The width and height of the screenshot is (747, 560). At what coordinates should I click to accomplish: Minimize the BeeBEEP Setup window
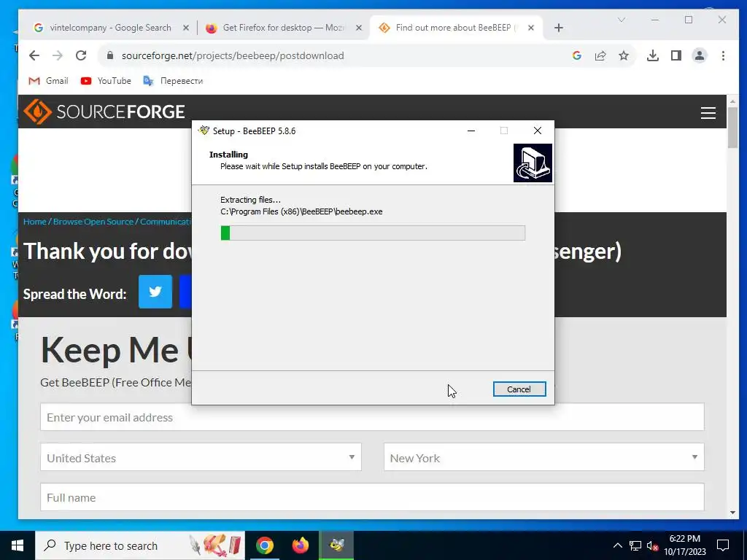click(471, 131)
